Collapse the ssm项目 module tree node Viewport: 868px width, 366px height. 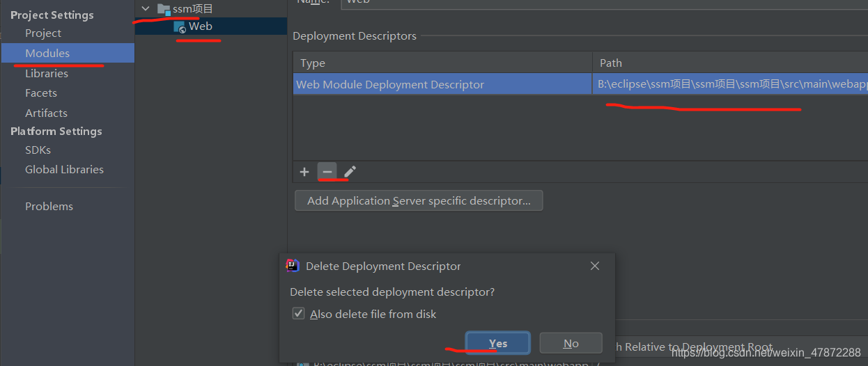145,9
